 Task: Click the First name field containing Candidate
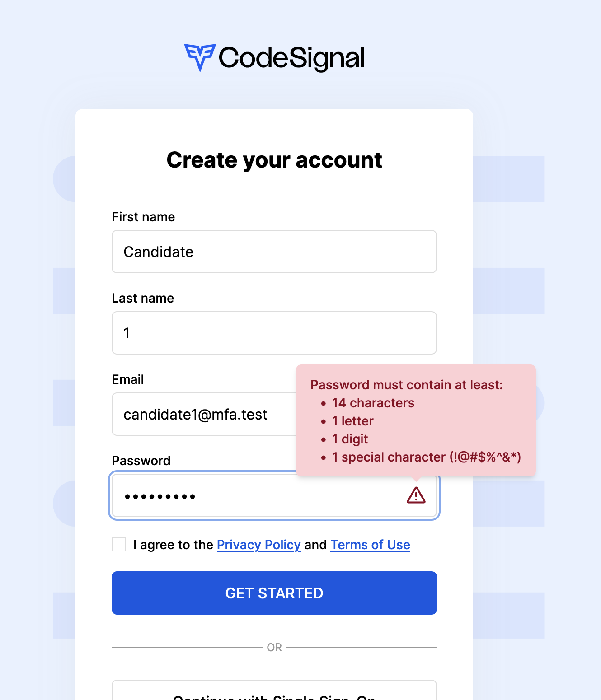click(274, 252)
